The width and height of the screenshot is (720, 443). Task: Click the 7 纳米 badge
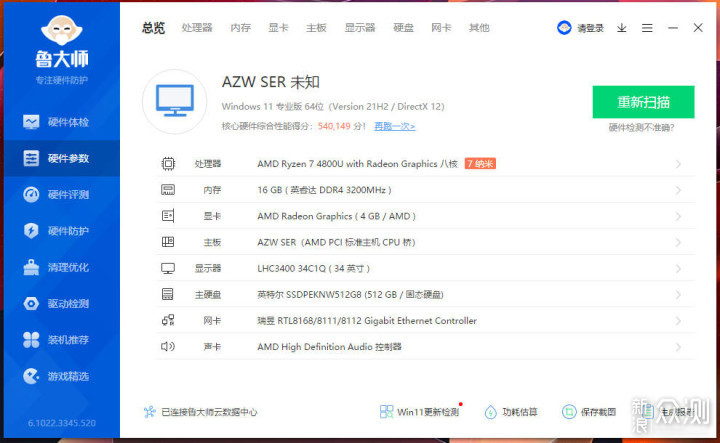[x=480, y=163]
